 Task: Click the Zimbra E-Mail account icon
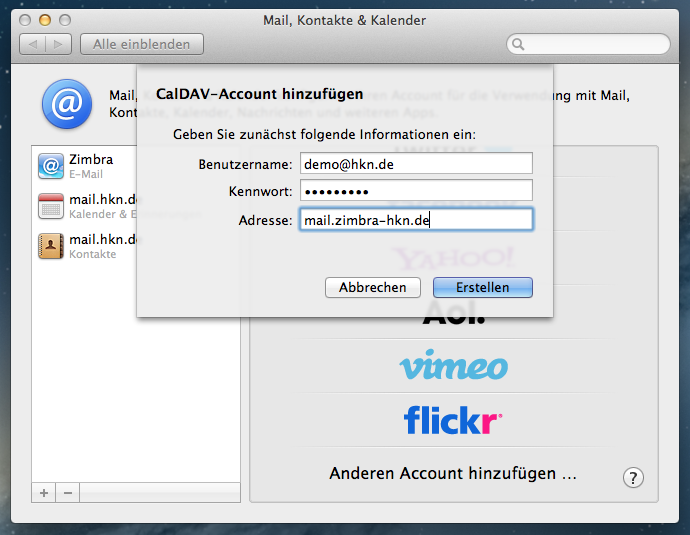click(x=50, y=165)
